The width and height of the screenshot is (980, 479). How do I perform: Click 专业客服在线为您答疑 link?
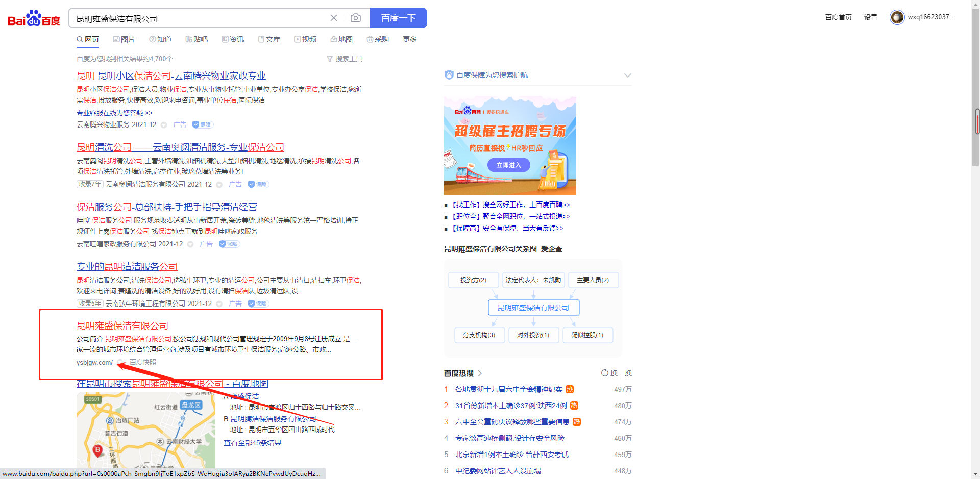(x=114, y=113)
